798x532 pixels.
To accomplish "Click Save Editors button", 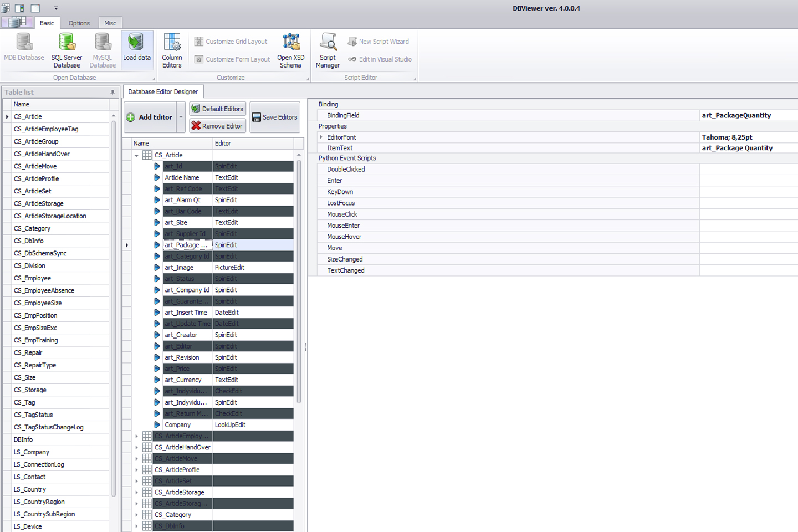I will coord(274,117).
